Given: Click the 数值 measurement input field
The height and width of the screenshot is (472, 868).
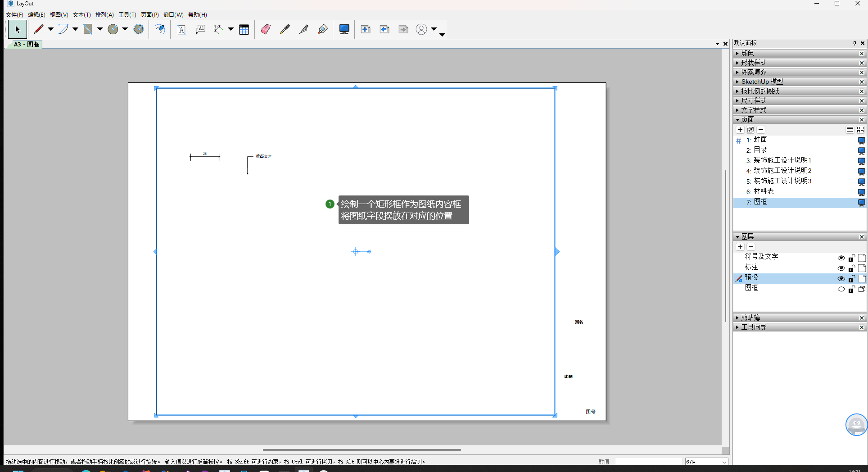Looking at the screenshot, I should (648, 462).
